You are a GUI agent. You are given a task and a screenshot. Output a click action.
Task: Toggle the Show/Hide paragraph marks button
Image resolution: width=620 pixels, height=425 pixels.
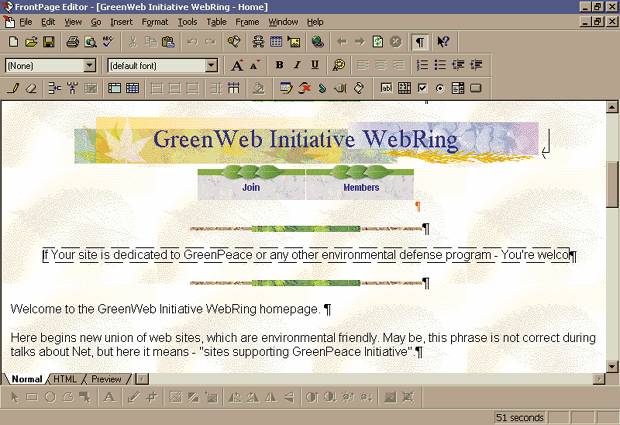420,42
